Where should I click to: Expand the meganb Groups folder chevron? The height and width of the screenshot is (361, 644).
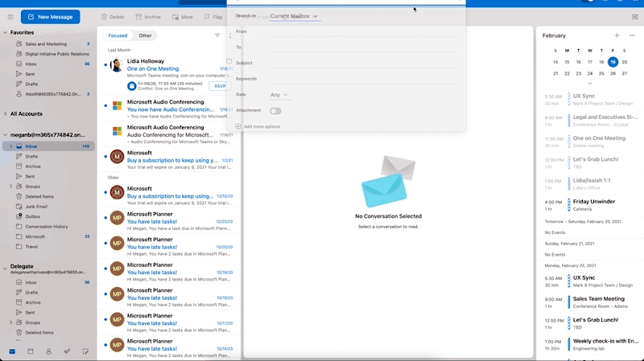pos(11,187)
